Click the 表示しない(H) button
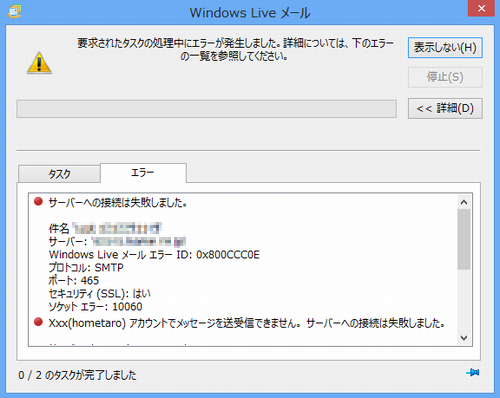Viewport: 500px width, 398px height. pos(445,48)
